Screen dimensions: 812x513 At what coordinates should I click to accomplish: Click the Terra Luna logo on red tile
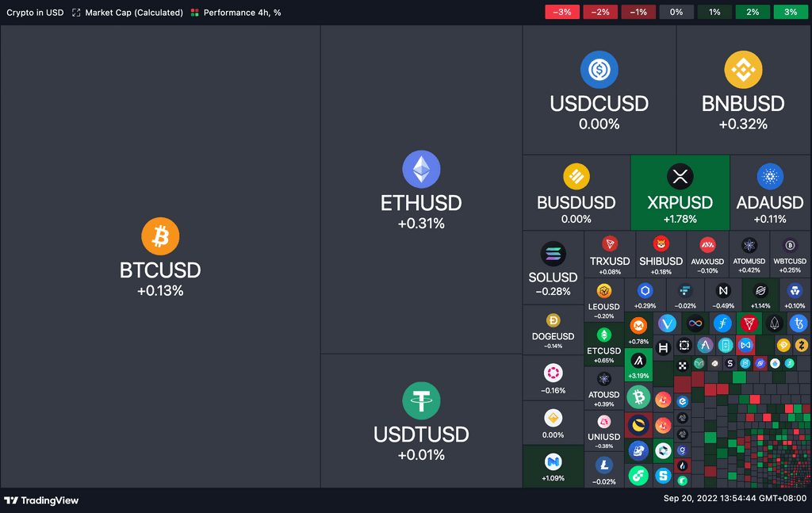tap(638, 425)
